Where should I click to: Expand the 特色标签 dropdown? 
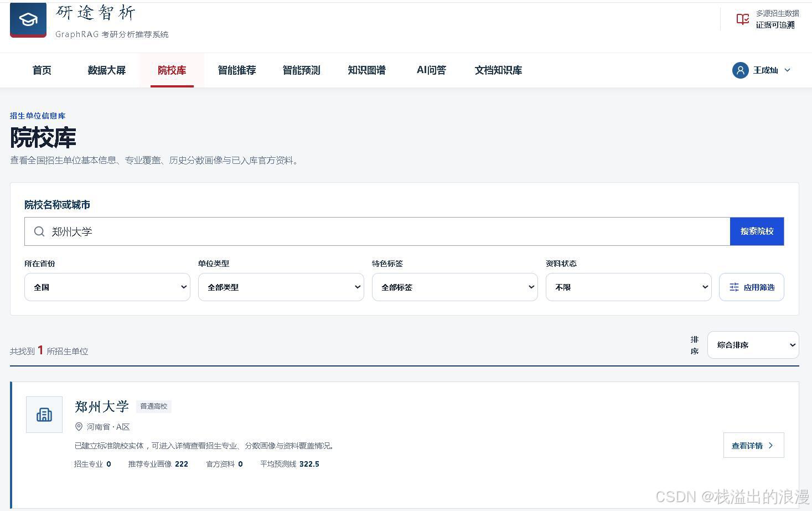455,287
